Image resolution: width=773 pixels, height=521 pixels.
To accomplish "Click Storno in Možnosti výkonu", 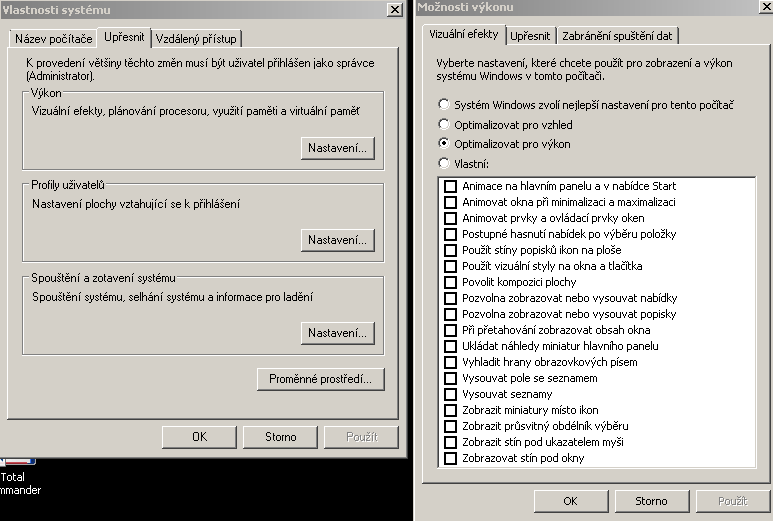I will [x=652, y=501].
